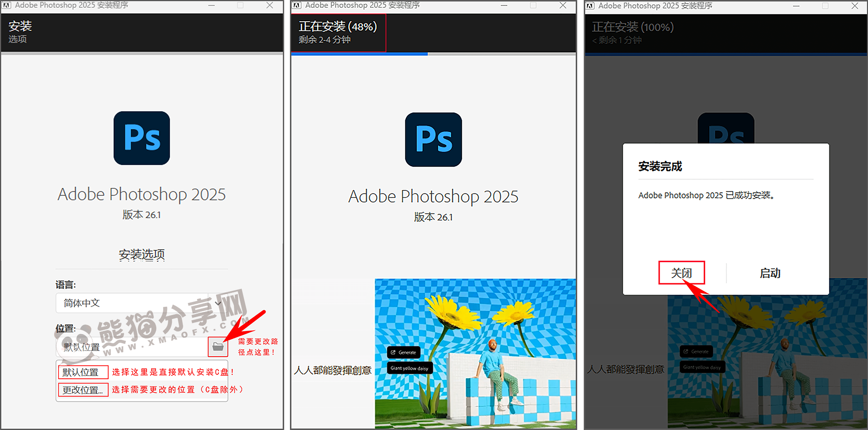Click the Adobe logo on the progress window title bar
The image size is (868, 430).
tap(297, 6)
